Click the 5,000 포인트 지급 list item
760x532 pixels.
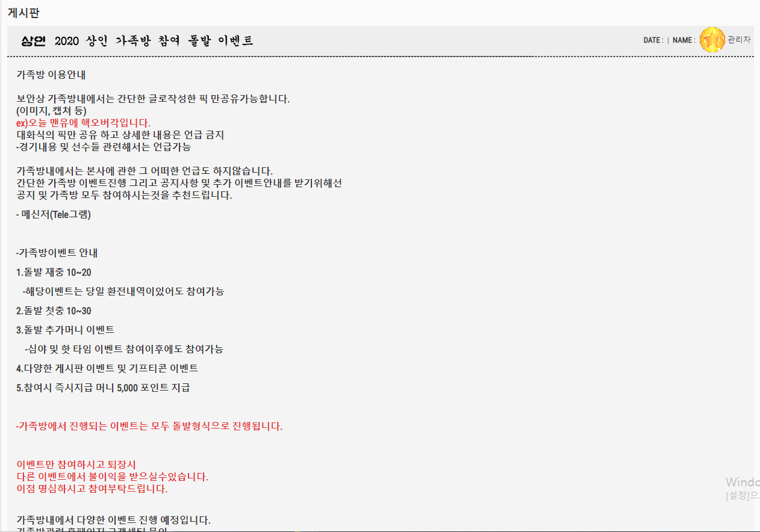click(103, 388)
